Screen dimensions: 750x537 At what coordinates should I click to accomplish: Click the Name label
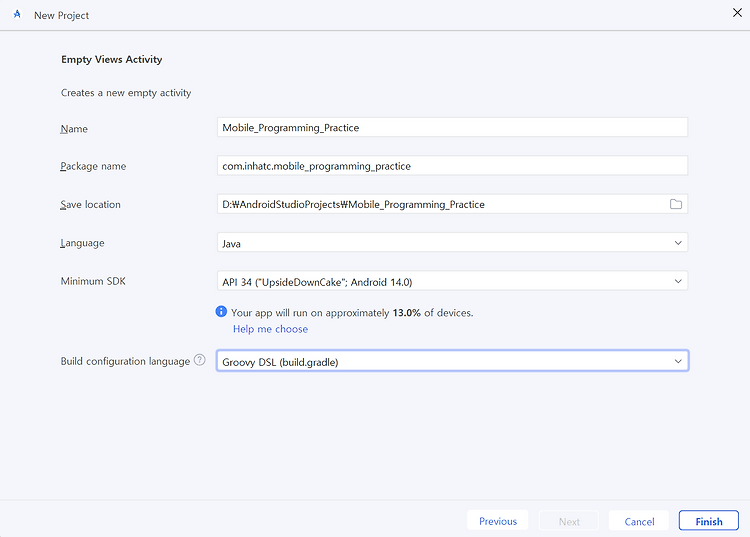point(74,129)
